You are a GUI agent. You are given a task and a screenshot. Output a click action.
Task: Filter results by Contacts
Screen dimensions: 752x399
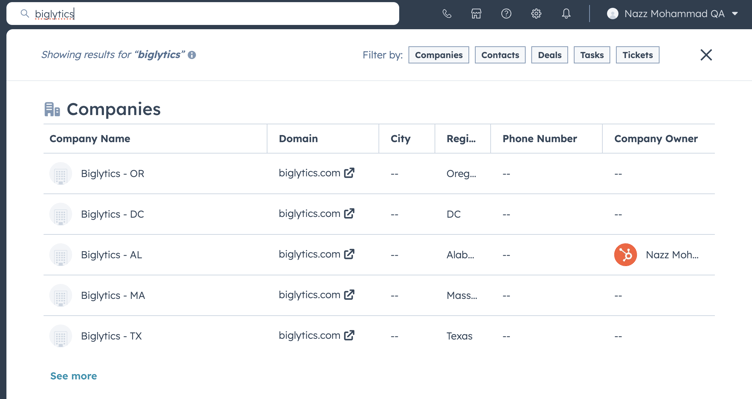click(x=500, y=55)
